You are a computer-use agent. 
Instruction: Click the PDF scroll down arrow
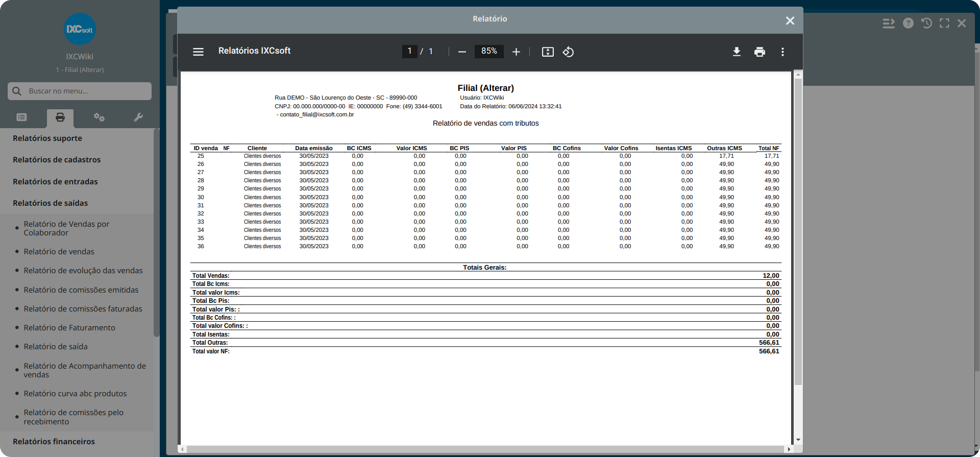click(798, 440)
